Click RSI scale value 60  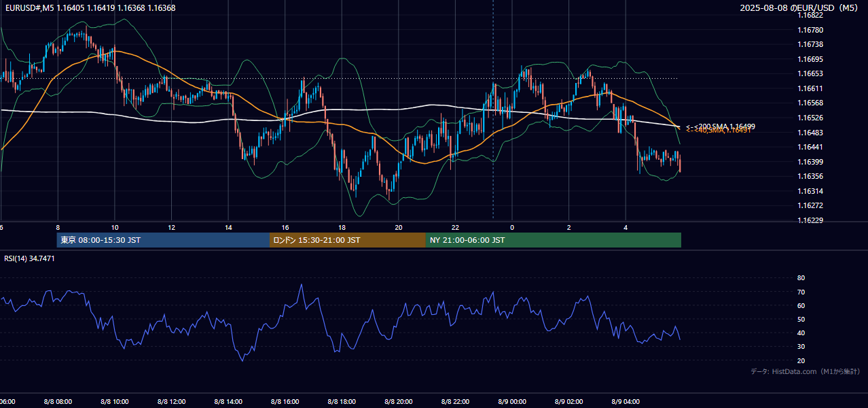pos(801,305)
